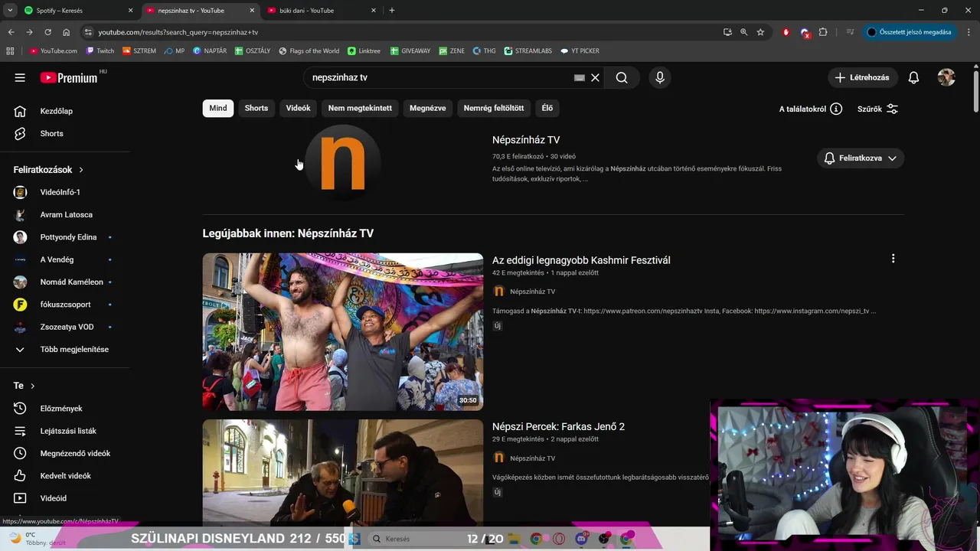Reload the page
Image resolution: width=980 pixels, height=551 pixels.
pos(47,32)
